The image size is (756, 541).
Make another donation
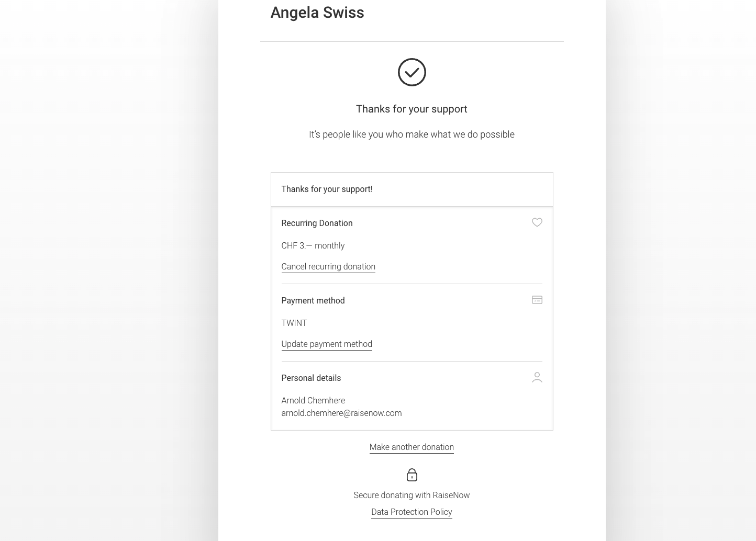point(412,447)
